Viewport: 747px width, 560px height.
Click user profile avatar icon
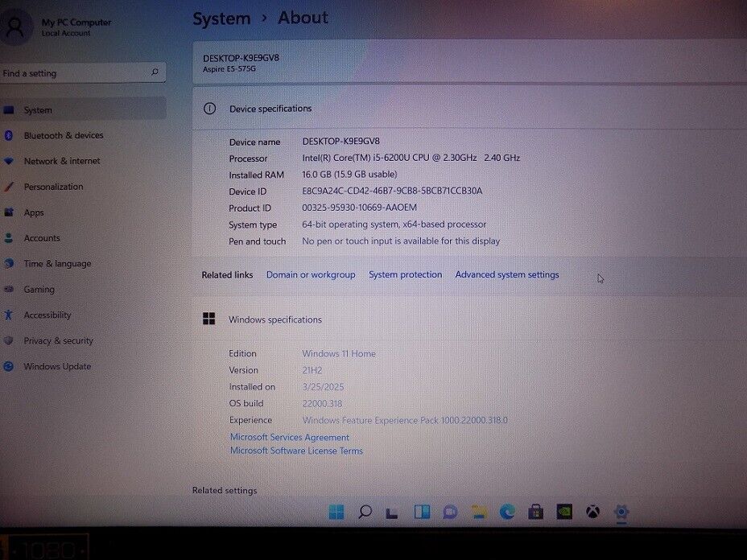16,27
